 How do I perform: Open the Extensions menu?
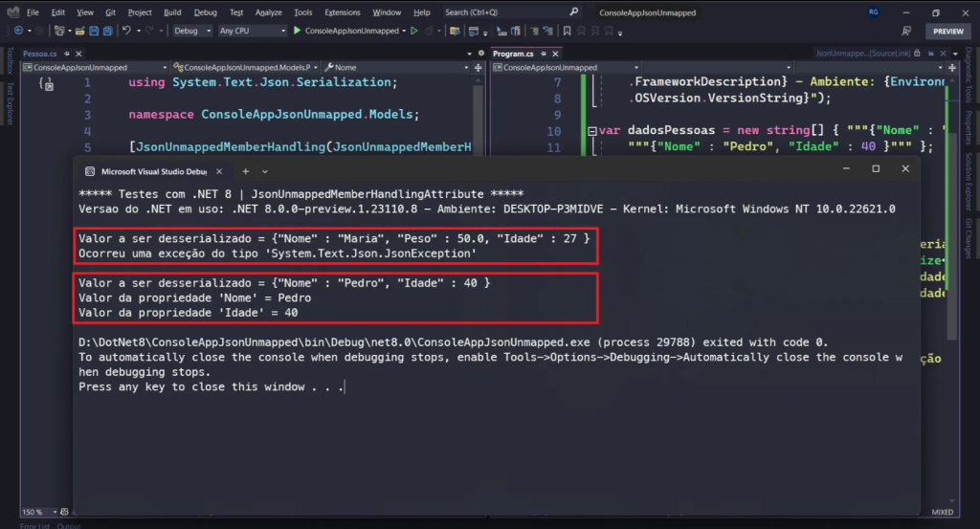(x=343, y=11)
